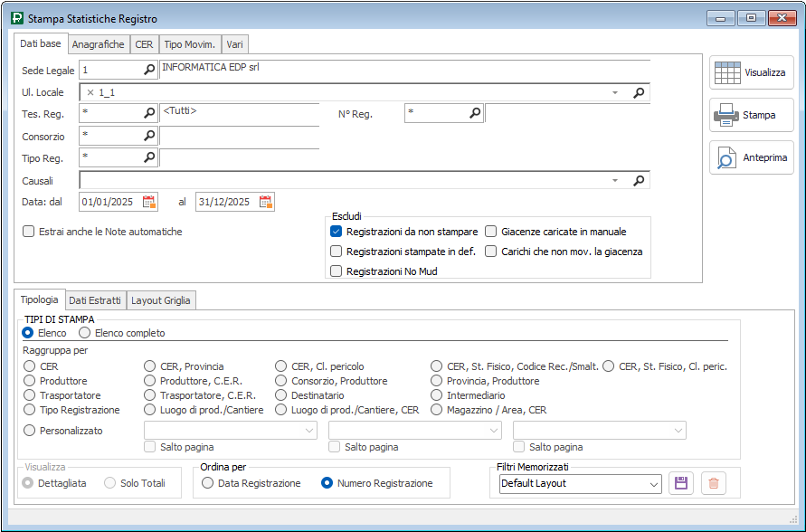Click the N° Reg. search magnifier
This screenshot has width=806, height=532.
coord(475,113)
